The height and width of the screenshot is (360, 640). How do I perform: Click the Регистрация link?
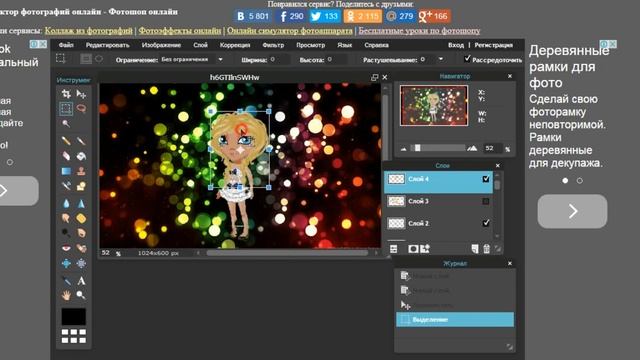[x=493, y=45]
